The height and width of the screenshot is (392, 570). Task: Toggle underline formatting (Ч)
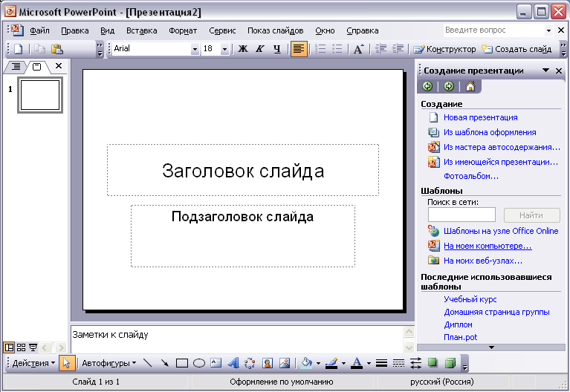pyautogui.click(x=277, y=49)
